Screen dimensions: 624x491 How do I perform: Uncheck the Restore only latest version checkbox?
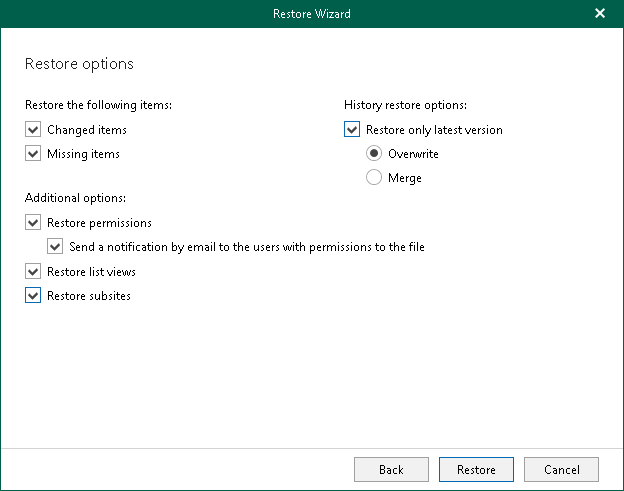click(351, 130)
